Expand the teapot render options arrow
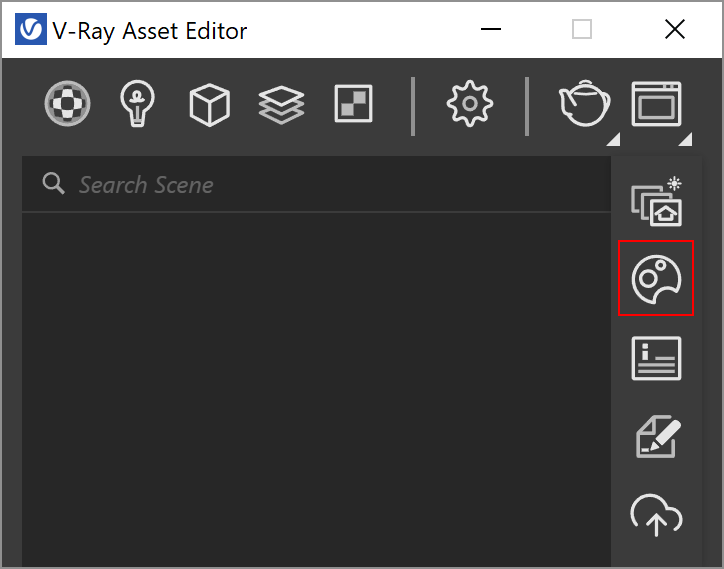 (x=614, y=139)
